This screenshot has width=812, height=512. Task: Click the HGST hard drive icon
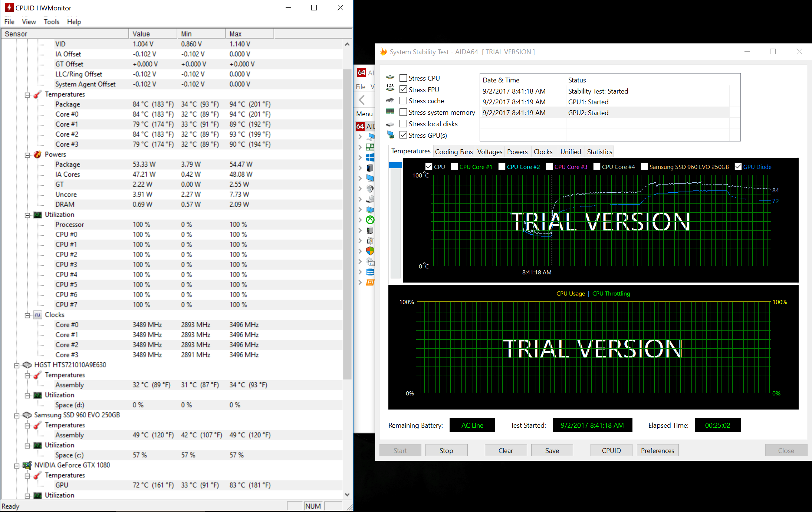tap(27, 365)
